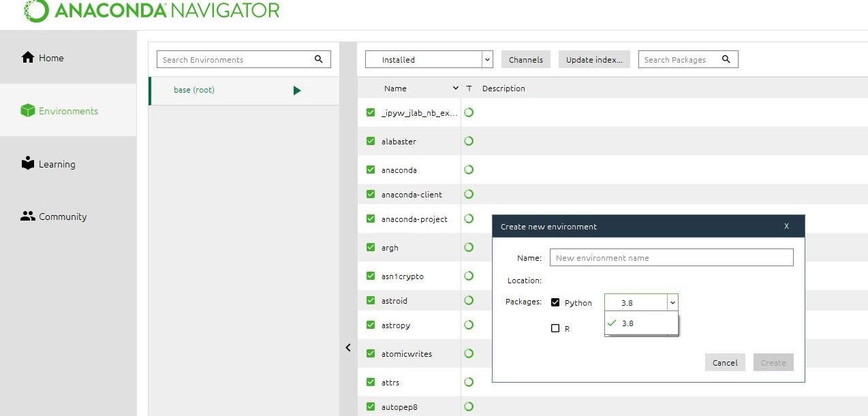The height and width of the screenshot is (416, 868).
Task: Run base (root) environment play arrow
Action: click(x=297, y=90)
